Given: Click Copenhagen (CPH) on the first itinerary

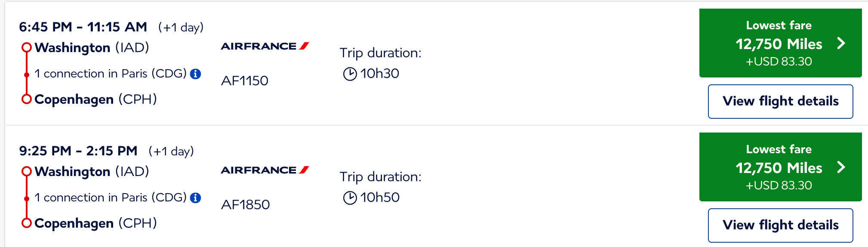Looking at the screenshot, I should (95, 99).
